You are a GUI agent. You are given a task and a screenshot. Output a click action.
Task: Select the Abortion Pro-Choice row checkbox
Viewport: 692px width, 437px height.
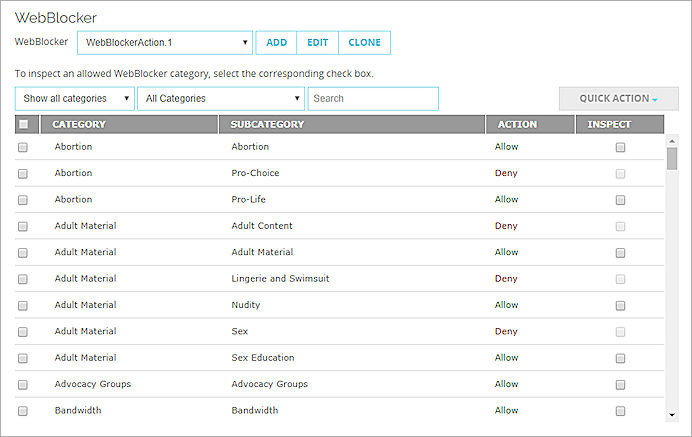(x=23, y=173)
